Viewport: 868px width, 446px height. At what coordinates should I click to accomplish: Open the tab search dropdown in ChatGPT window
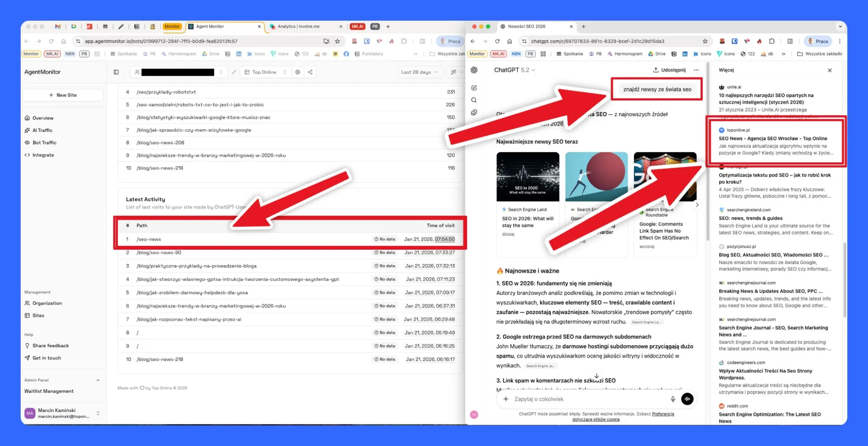840,26
